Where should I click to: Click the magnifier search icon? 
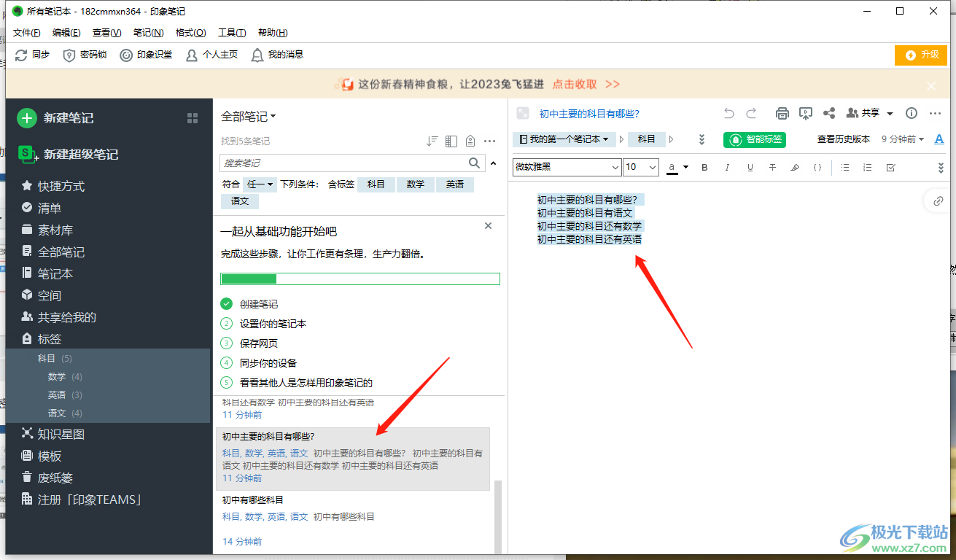click(x=475, y=163)
